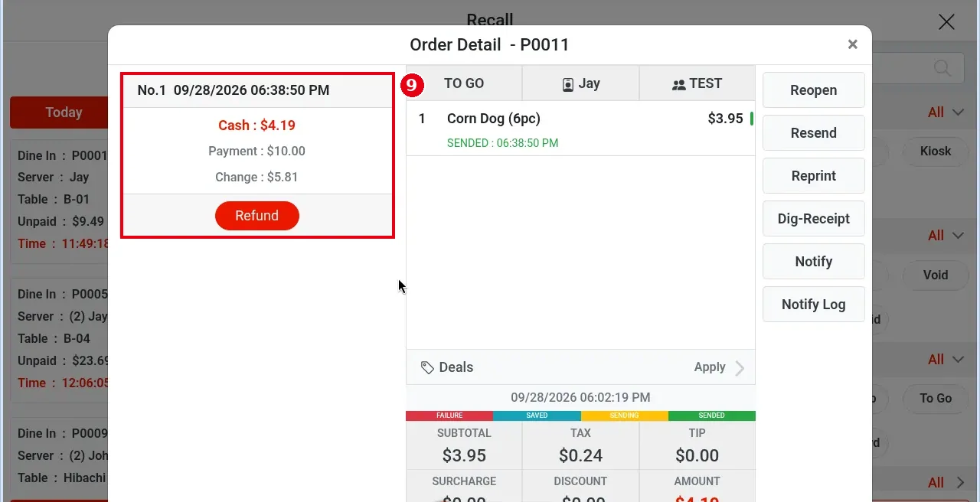Screen dimensions: 980x502
Task: Click the SUBTOTAL $3.95 cell
Action: pyautogui.click(x=464, y=445)
